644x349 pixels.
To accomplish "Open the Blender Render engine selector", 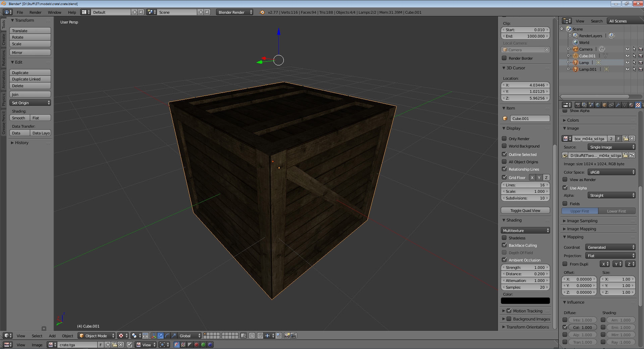I will [235, 12].
